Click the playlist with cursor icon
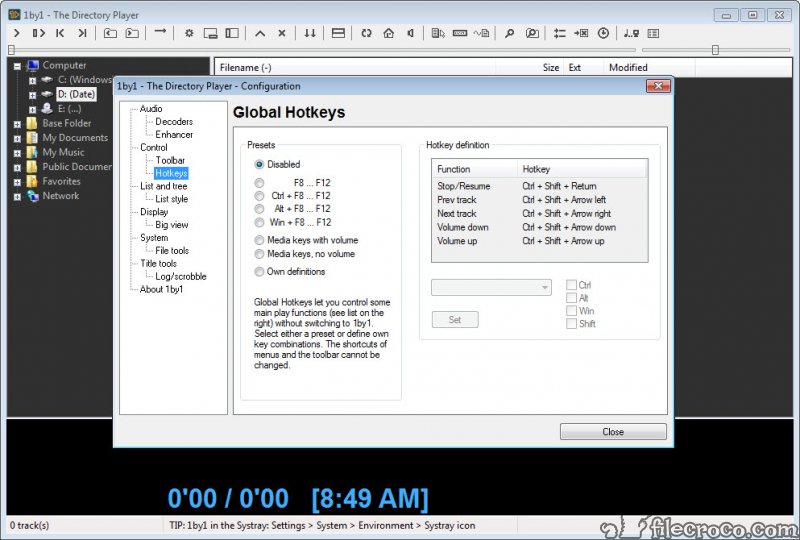Screen dimensions: 800x540 438,33
